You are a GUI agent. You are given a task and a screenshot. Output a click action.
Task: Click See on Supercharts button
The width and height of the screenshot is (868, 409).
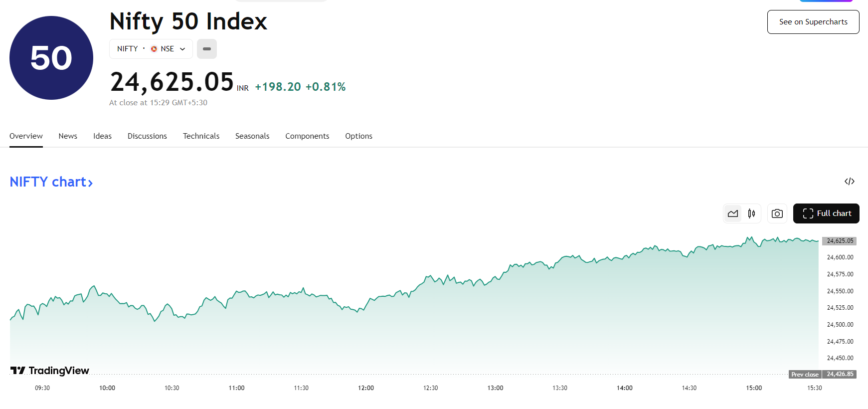[813, 22]
